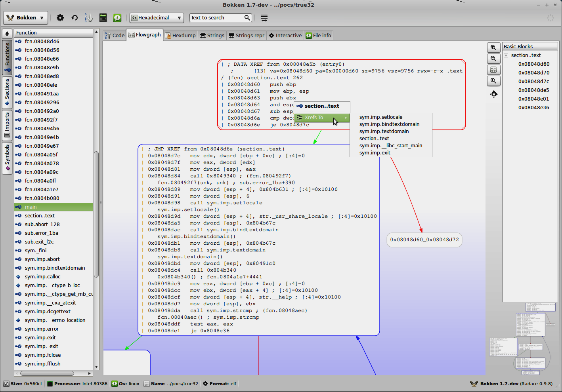Jump to basic block 0x08048e36
The image size is (562, 392).
[x=533, y=108]
